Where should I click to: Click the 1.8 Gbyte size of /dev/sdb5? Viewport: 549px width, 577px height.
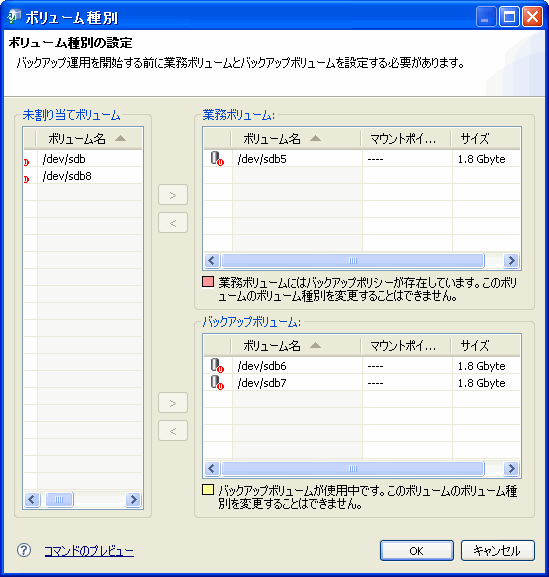tap(481, 159)
